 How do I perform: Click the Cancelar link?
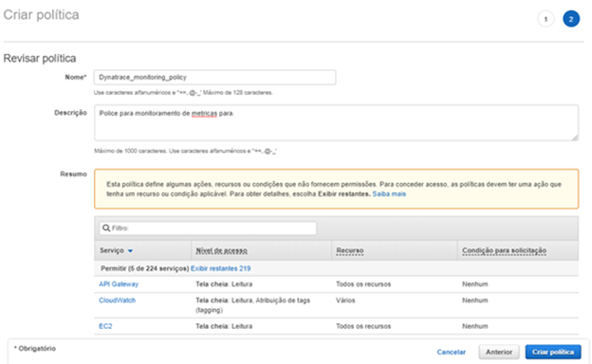(x=452, y=352)
